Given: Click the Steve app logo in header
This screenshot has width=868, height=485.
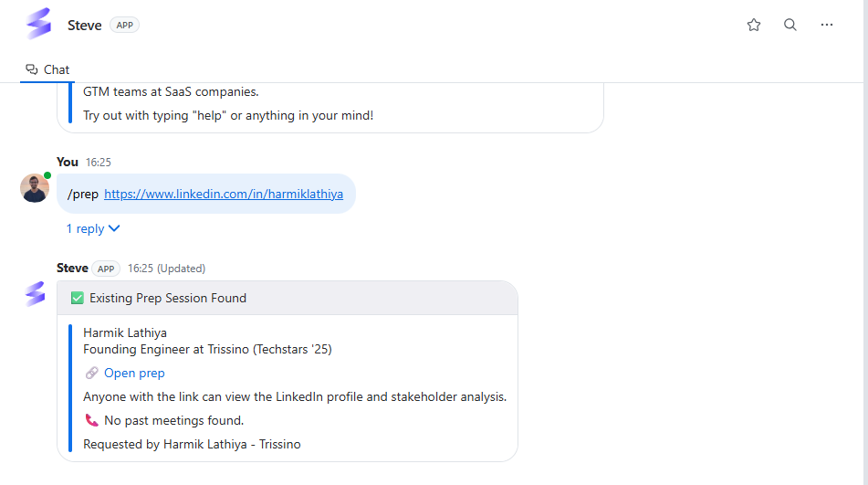Looking at the screenshot, I should pos(38,24).
